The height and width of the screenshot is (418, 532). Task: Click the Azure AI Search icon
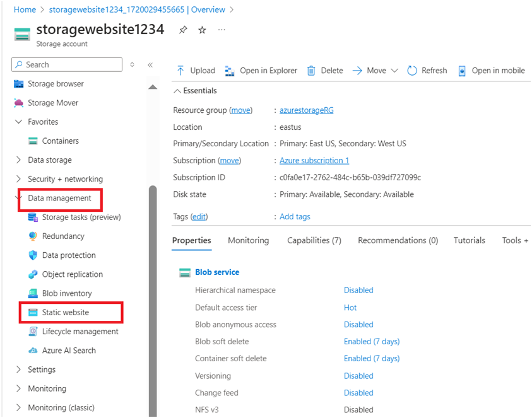tap(33, 351)
